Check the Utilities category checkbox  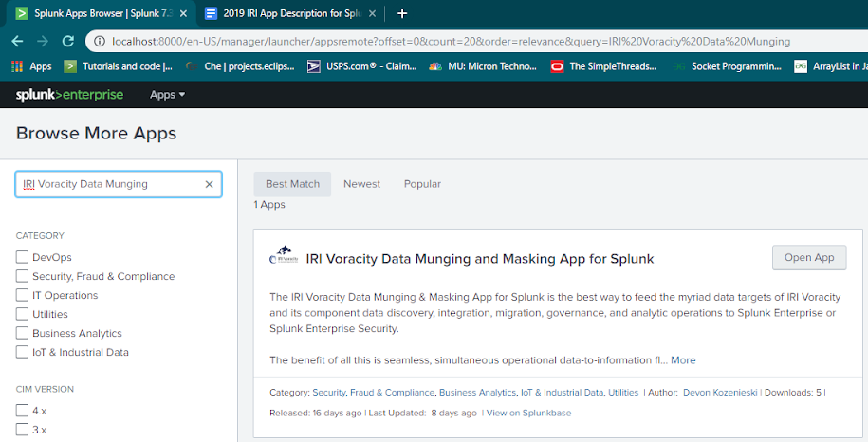(x=22, y=314)
